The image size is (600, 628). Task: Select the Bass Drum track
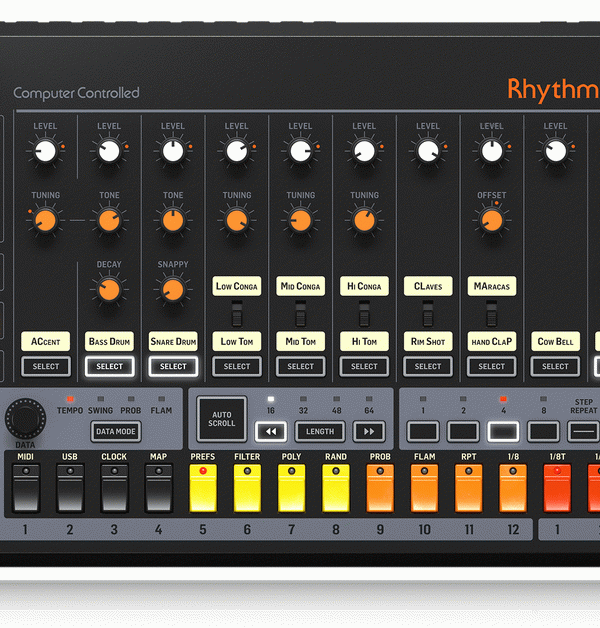109,366
